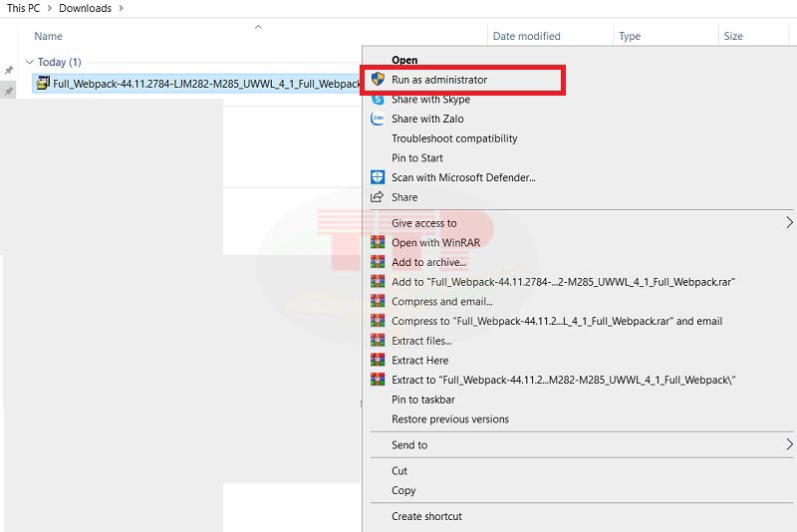This screenshot has width=797, height=532.
Task: Select Extract files... option
Action: click(x=421, y=341)
